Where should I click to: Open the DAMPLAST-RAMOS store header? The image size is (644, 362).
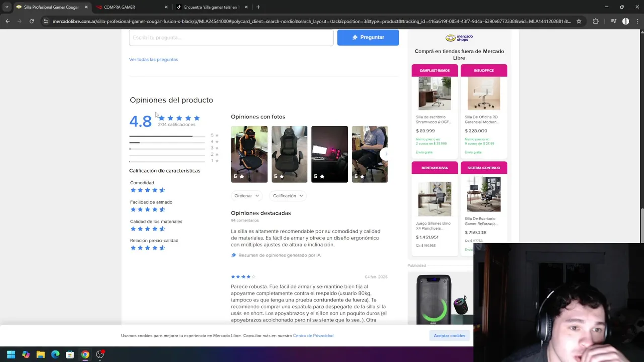coord(435,70)
